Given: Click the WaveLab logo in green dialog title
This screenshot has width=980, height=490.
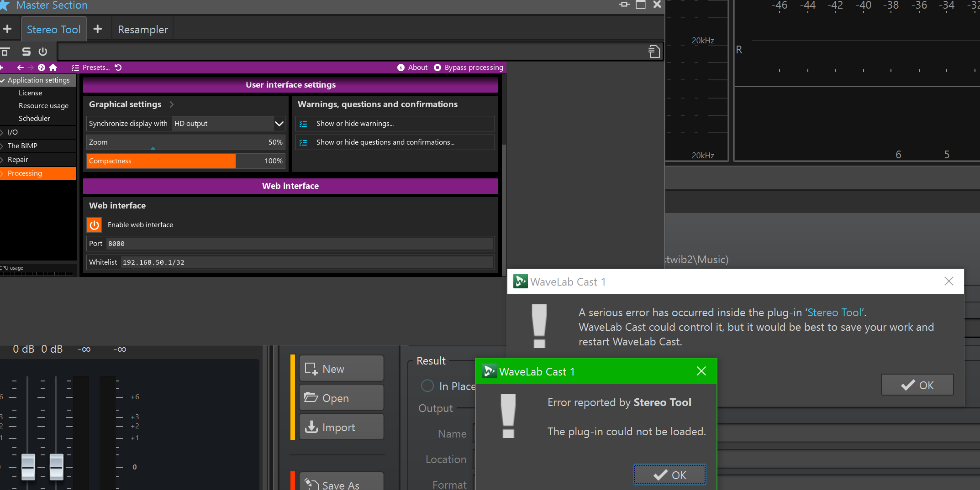Looking at the screenshot, I should pyautogui.click(x=489, y=371).
